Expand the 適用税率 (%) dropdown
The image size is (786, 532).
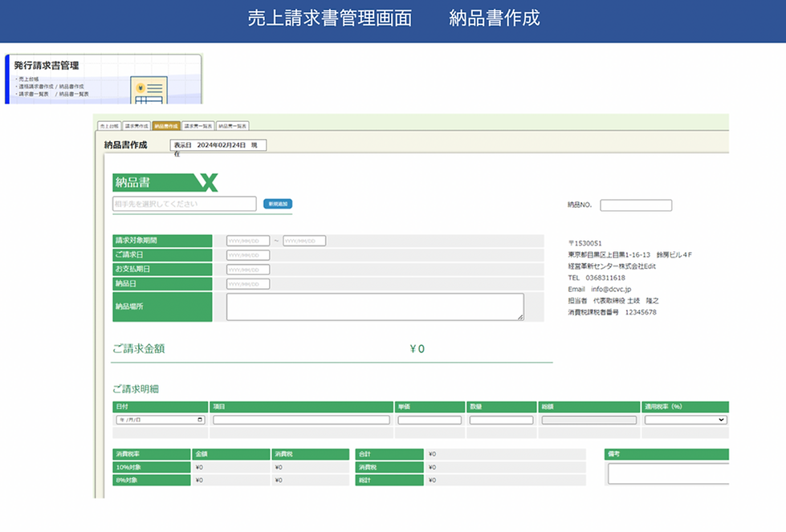(x=686, y=420)
